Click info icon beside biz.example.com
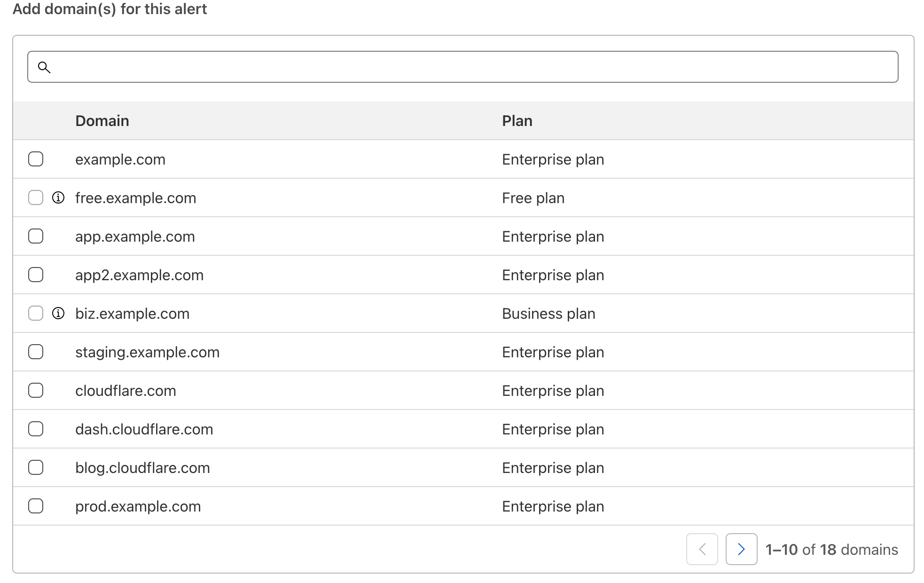 pos(58,313)
